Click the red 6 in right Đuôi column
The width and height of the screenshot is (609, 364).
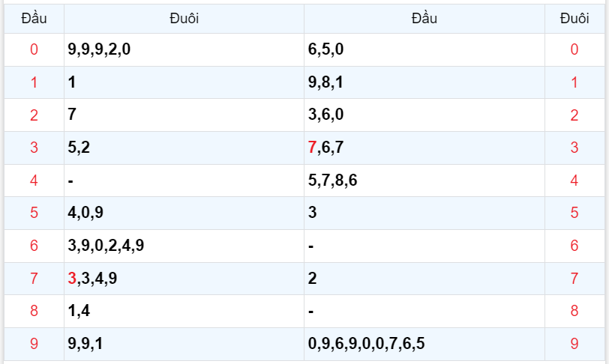point(574,246)
